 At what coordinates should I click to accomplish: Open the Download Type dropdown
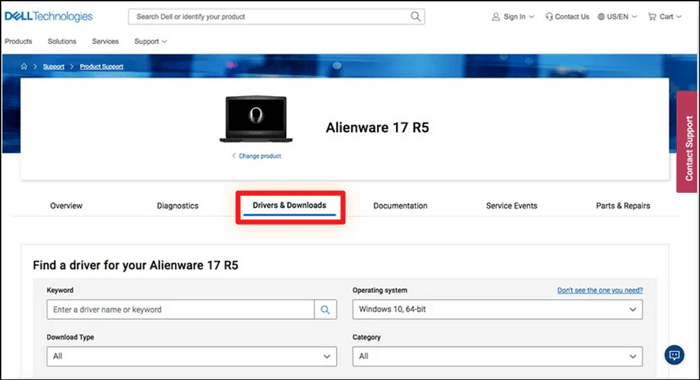(192, 356)
